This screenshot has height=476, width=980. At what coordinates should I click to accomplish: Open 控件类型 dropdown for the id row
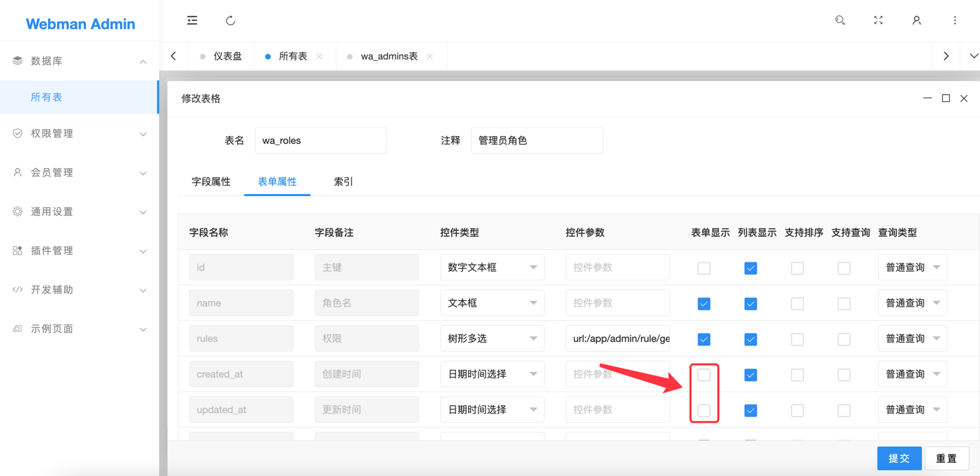pyautogui.click(x=492, y=267)
